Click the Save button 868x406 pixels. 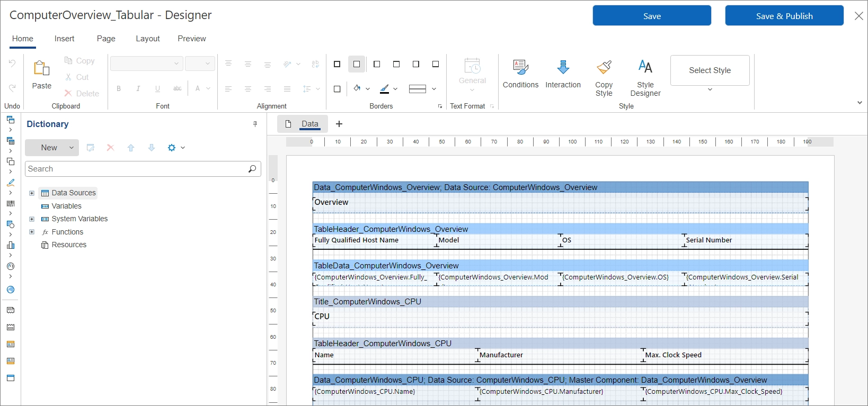(x=651, y=16)
